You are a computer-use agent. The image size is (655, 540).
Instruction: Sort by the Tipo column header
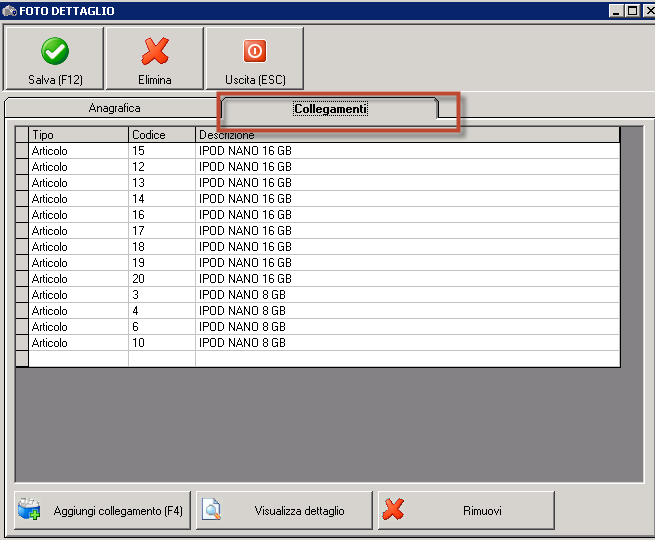(x=78, y=135)
